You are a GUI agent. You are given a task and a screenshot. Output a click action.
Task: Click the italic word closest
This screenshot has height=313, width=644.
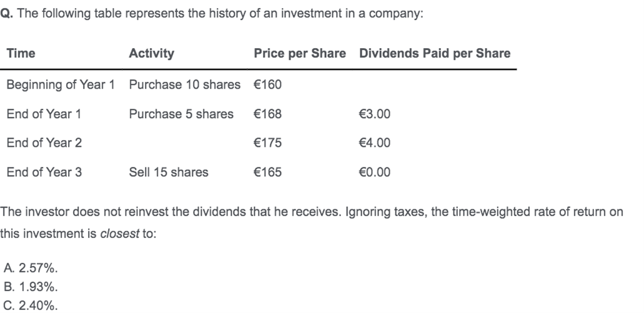119,234
